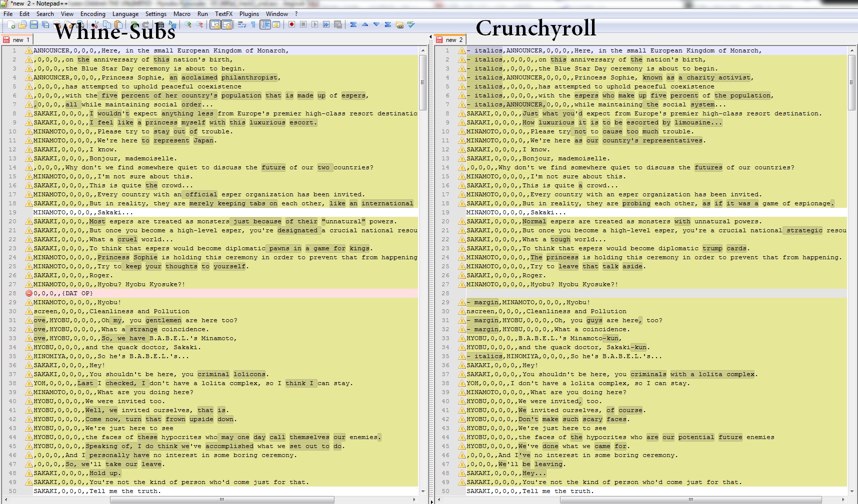This screenshot has height=504, width=858.
Task: Toggle the indent guide icon
Action: tap(265, 24)
